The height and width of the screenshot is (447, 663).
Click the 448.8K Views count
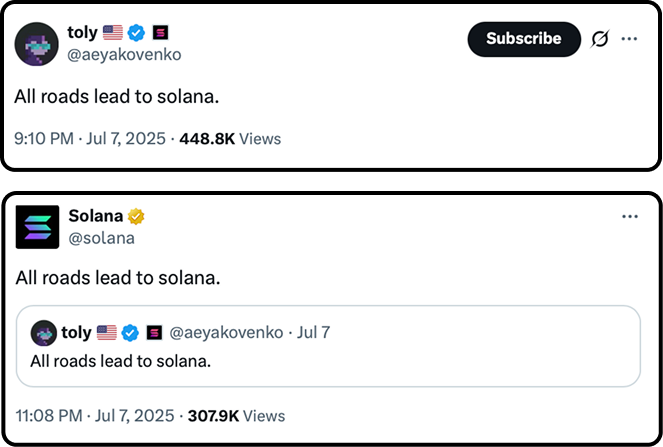229,139
